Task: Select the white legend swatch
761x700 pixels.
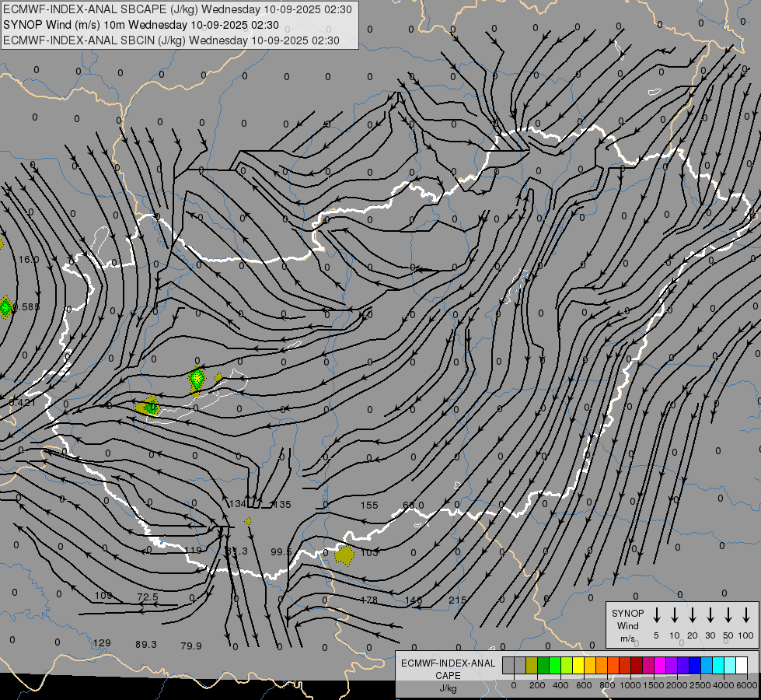Action: click(x=741, y=666)
